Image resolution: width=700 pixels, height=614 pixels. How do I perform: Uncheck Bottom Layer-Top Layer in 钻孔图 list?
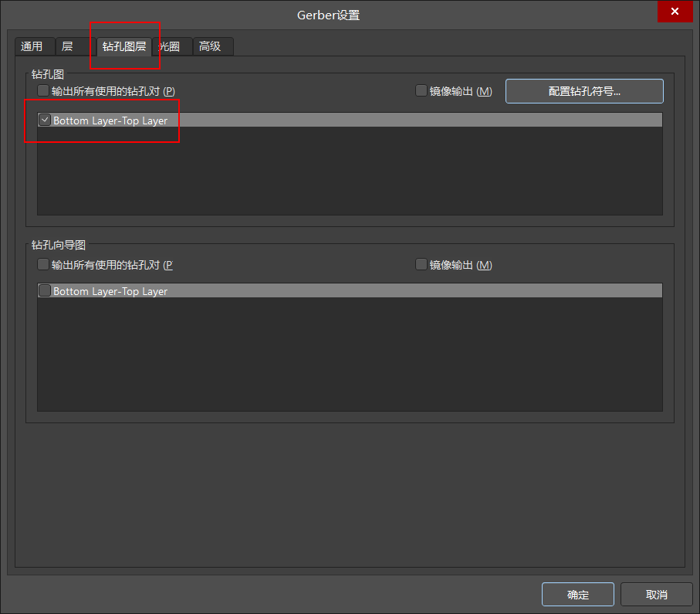[45, 120]
